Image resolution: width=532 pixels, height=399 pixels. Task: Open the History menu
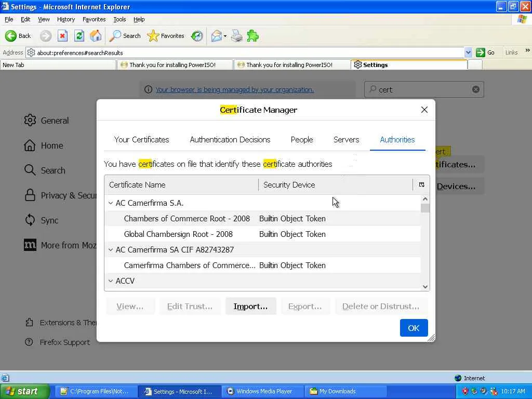tap(66, 19)
